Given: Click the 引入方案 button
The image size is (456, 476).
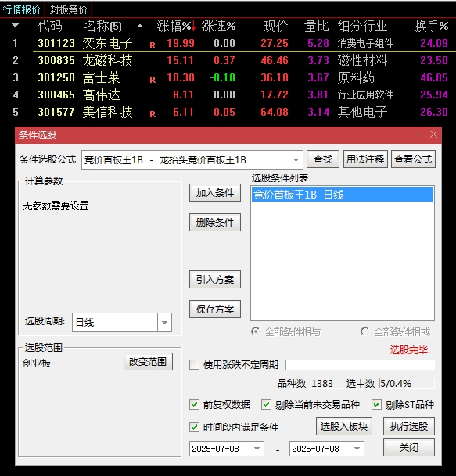Looking at the screenshot, I should 215,279.
